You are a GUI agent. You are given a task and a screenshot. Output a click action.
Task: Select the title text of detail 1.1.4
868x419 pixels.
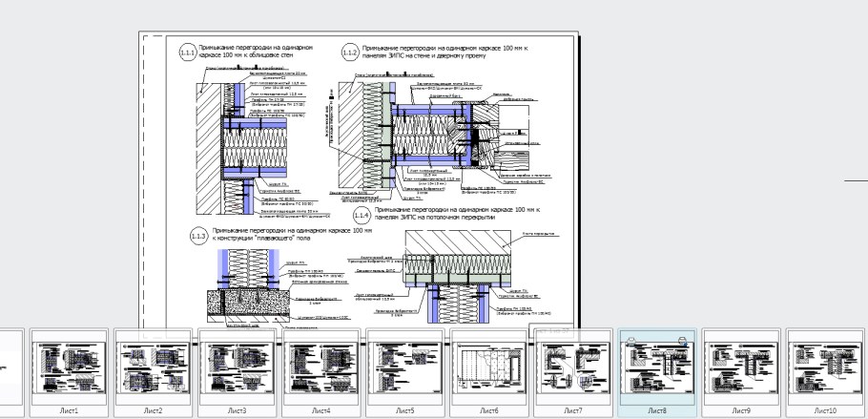pos(458,212)
